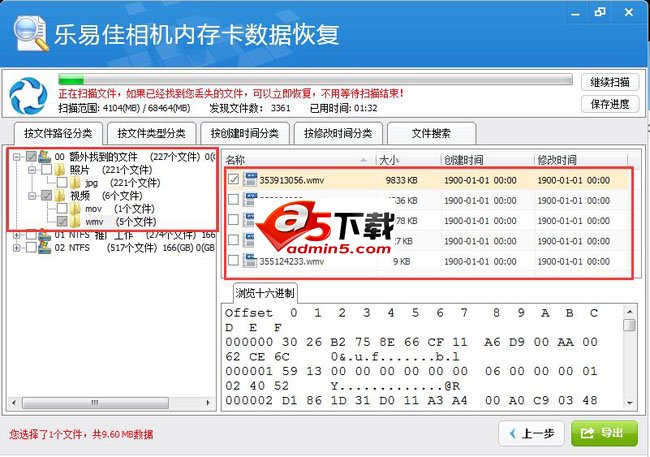
Task: Click the 视频 folder icon
Action: pos(60,195)
